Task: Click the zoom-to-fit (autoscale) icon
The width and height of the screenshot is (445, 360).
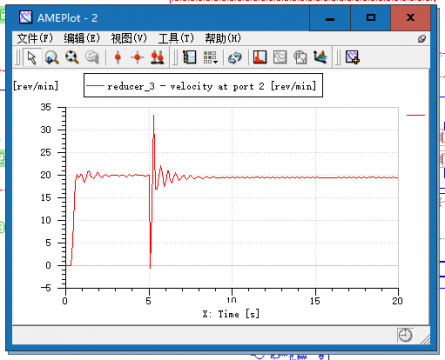Action: 72,57
